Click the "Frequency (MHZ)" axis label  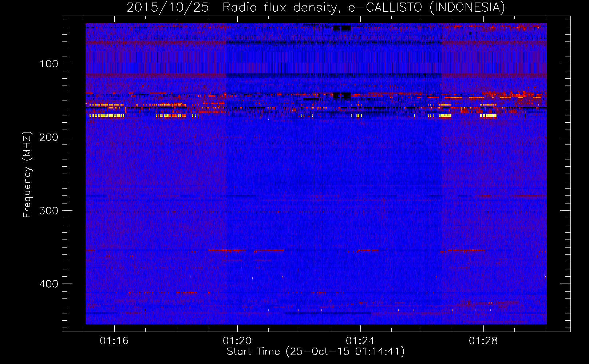tap(27, 174)
